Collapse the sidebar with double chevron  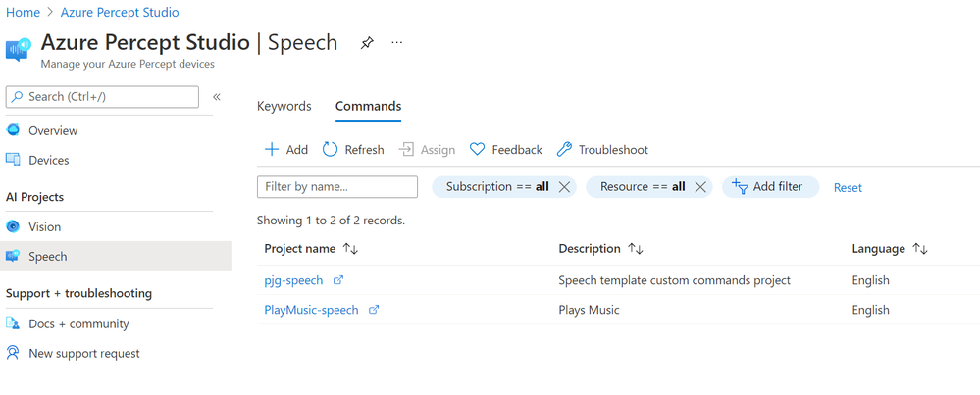click(217, 97)
